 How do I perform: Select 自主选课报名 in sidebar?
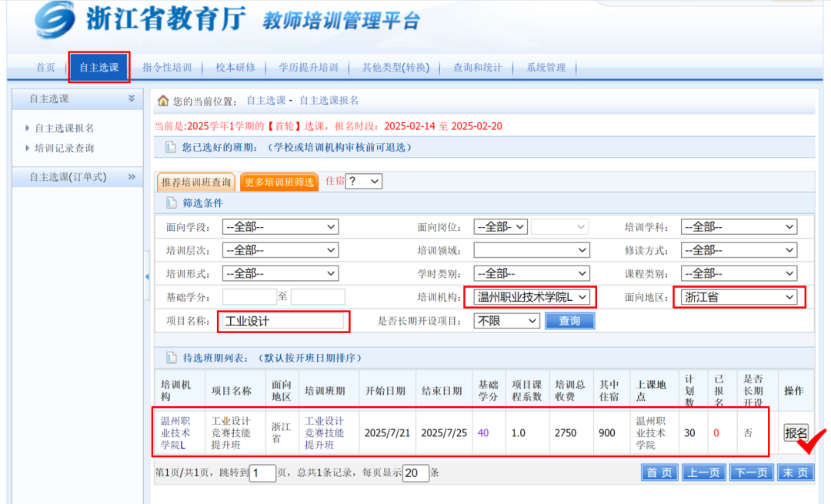[64, 128]
